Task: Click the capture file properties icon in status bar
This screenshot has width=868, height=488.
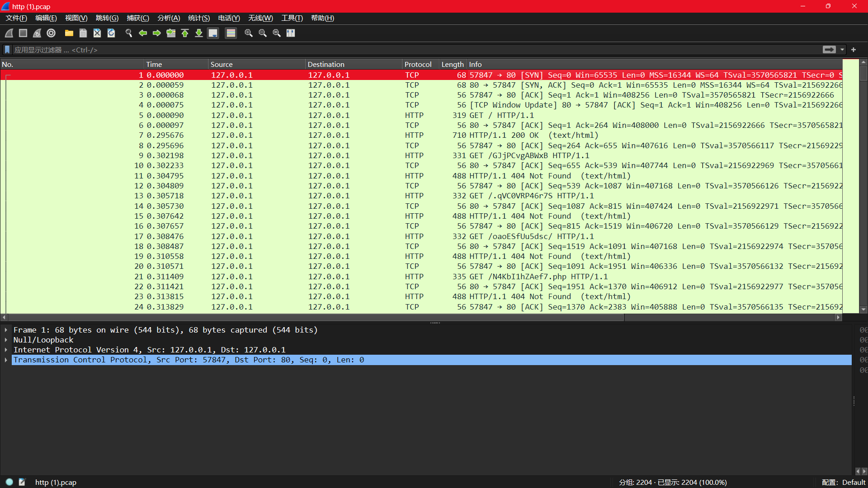Action: tap(22, 482)
